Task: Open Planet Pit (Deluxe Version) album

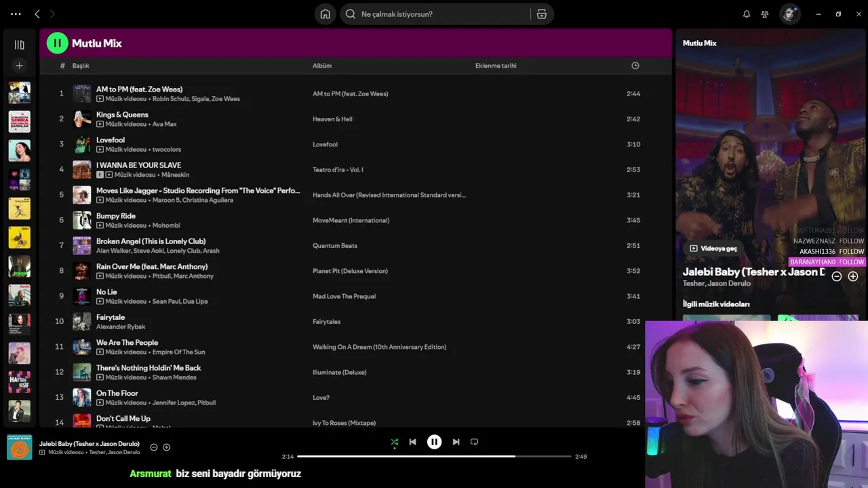Action: point(350,271)
